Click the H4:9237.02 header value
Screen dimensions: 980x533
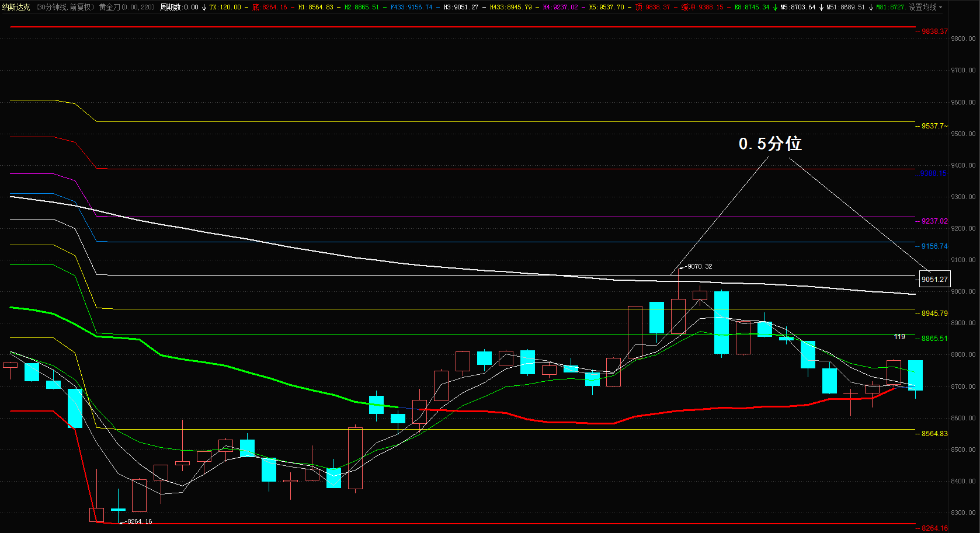[560, 7]
